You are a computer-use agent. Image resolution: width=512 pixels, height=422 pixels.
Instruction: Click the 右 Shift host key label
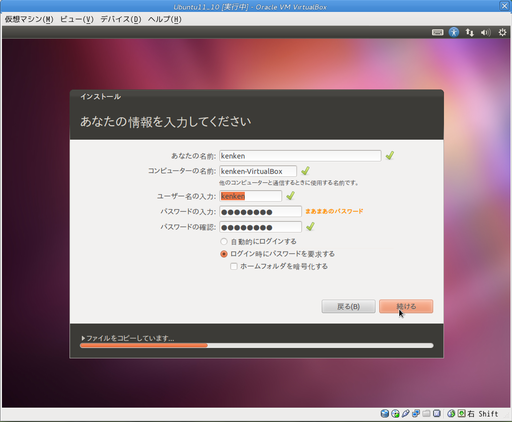coord(483,414)
